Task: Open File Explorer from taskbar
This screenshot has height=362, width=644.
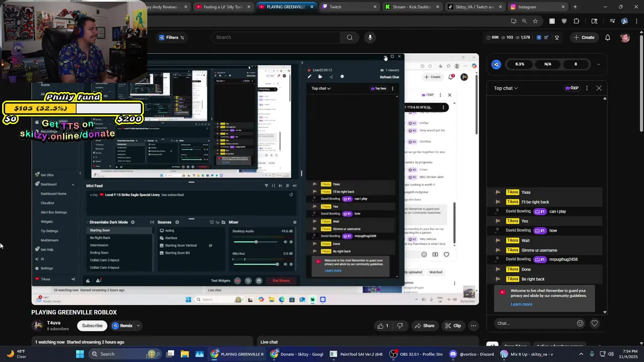Action: pos(185,354)
